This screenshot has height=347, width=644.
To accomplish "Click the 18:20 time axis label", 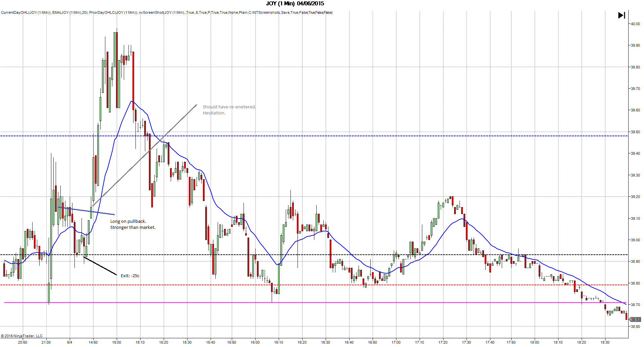I will 582,342.
